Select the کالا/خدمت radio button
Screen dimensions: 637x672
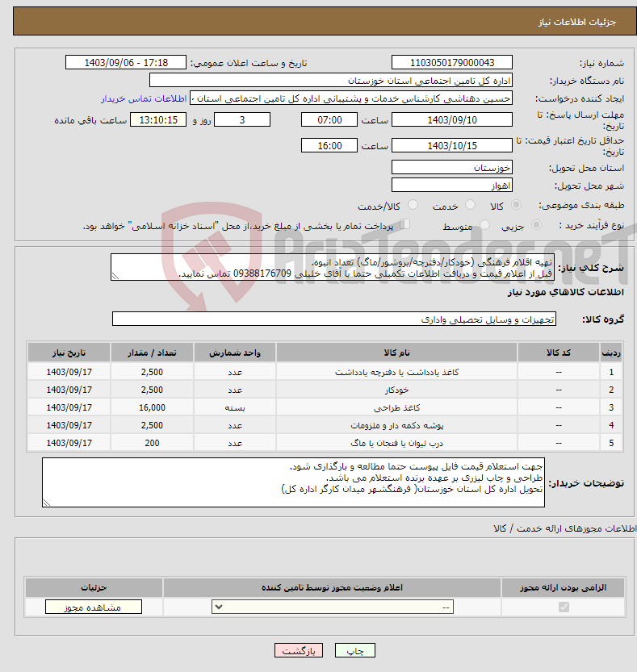413,205
